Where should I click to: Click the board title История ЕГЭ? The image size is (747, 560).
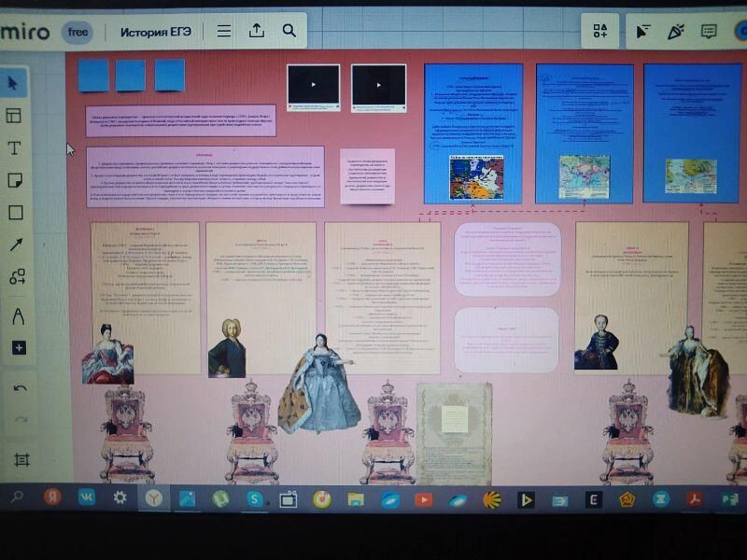coord(155,32)
